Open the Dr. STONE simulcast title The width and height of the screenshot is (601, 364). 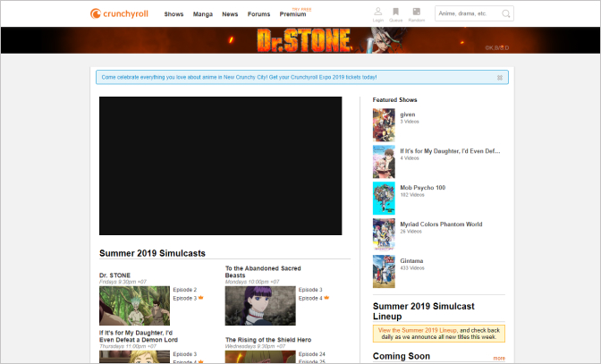[114, 275]
